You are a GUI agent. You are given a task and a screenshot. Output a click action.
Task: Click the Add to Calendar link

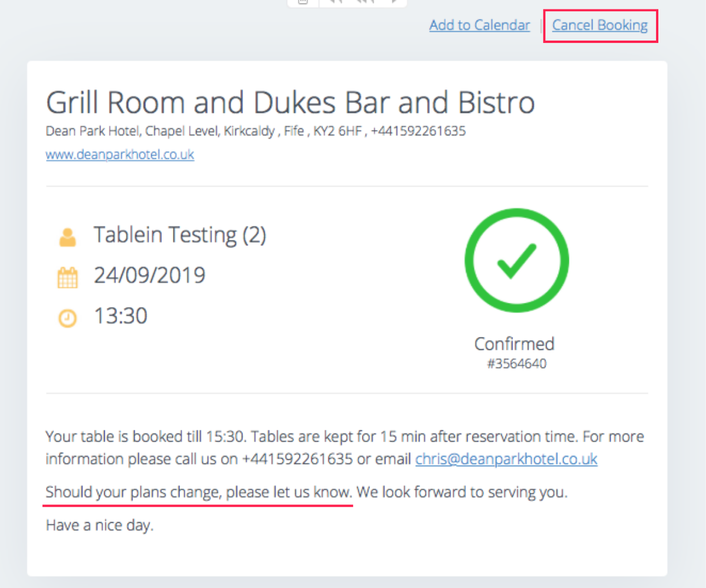pos(479,26)
